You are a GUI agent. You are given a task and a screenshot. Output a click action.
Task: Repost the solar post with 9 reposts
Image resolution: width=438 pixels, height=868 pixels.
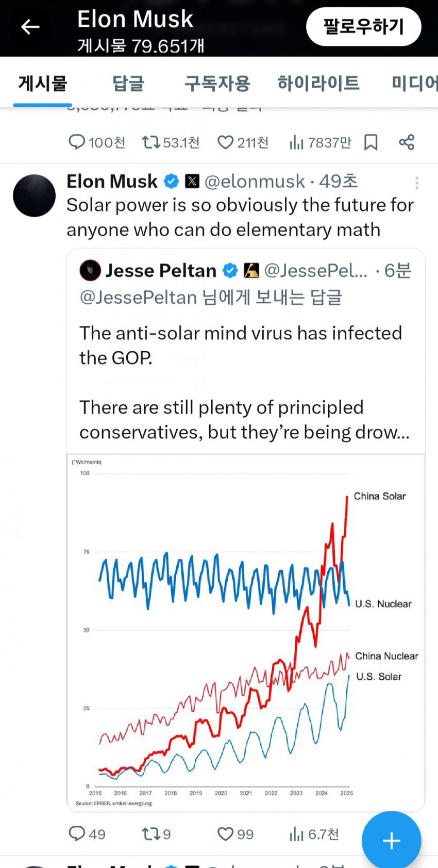[151, 834]
